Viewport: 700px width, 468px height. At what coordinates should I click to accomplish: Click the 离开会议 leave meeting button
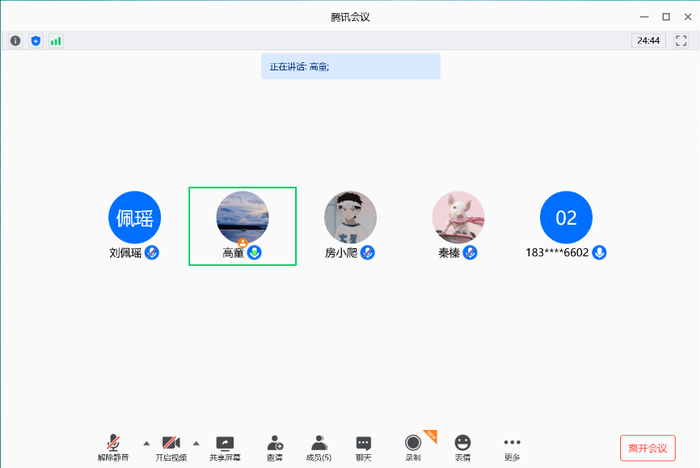(x=648, y=448)
